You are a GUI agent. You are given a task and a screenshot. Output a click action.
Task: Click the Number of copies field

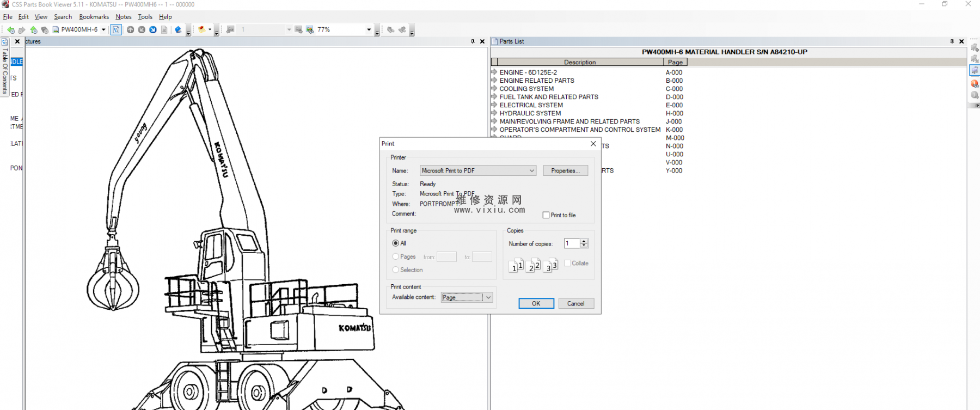coord(572,243)
